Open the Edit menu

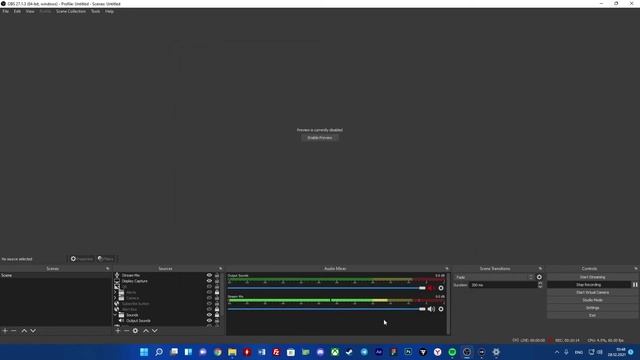coord(17,11)
